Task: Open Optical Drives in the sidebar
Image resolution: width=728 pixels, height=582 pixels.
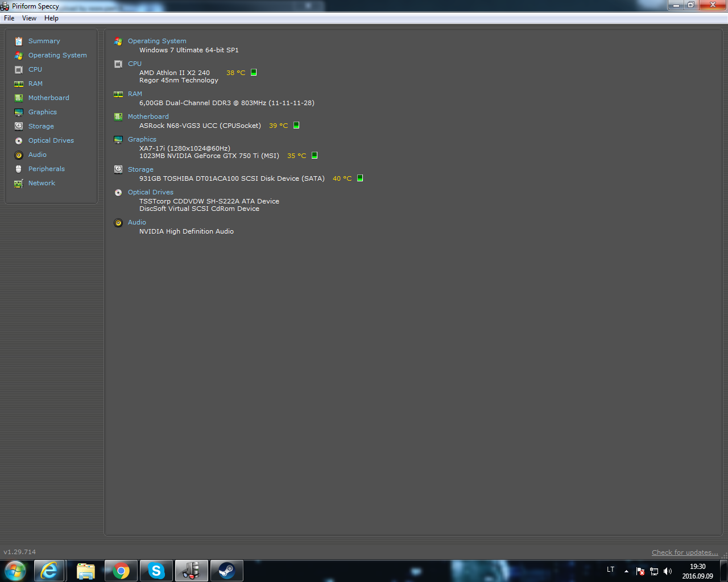Action: [x=51, y=140]
